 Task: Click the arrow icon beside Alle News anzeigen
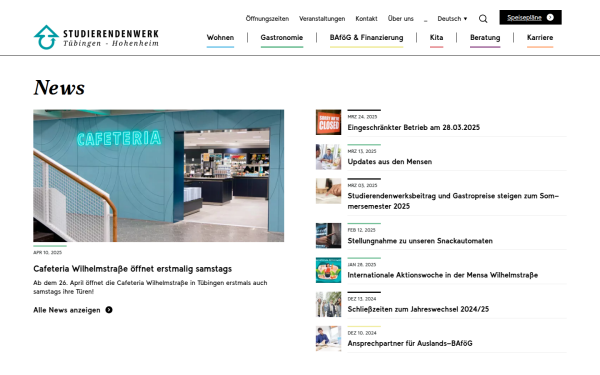pos(109,310)
